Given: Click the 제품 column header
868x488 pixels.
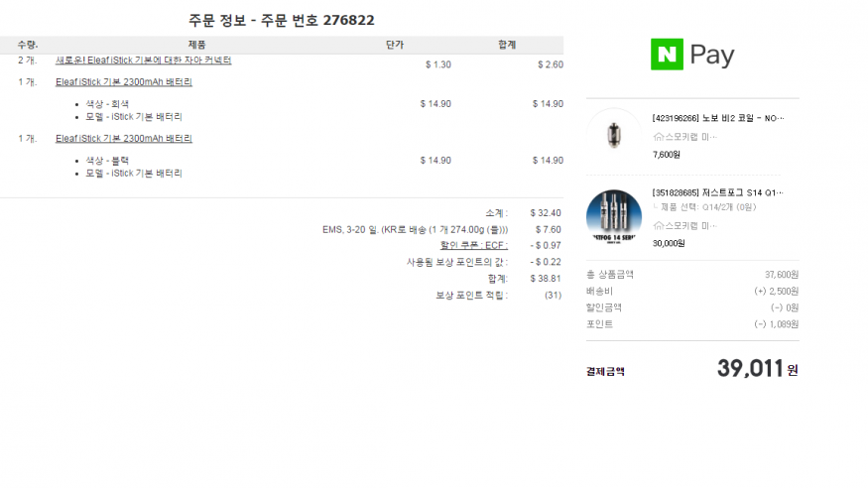Looking at the screenshot, I should (x=197, y=45).
